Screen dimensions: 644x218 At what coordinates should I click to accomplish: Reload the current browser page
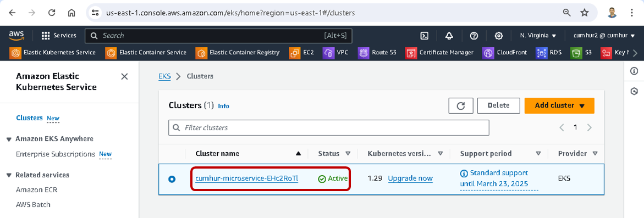point(52,13)
